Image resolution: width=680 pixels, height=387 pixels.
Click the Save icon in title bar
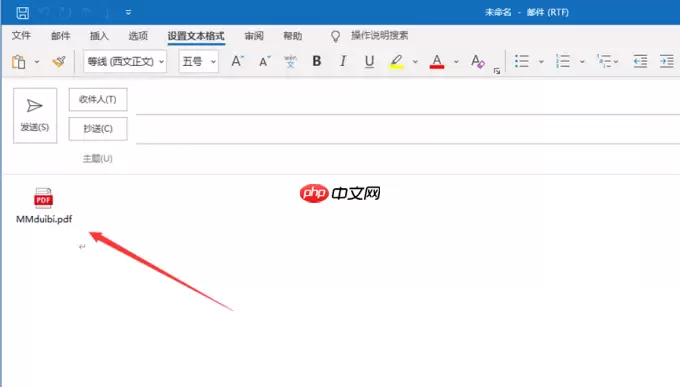pyautogui.click(x=23, y=12)
